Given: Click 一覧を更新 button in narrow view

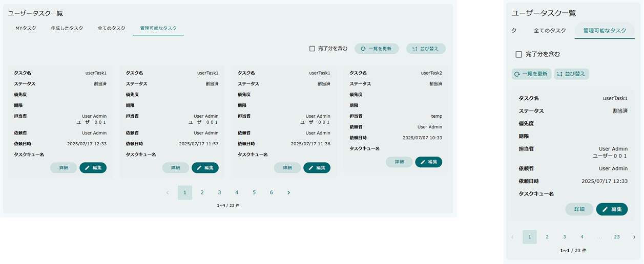Looking at the screenshot, I should (531, 74).
